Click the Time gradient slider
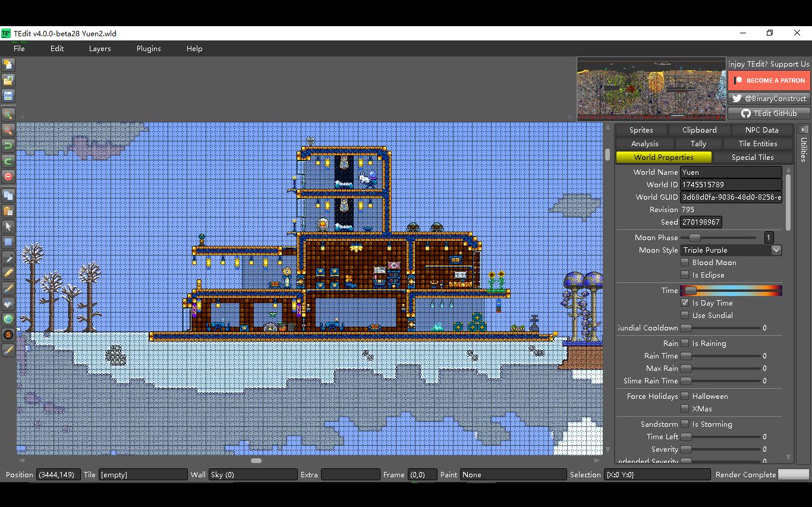Image resolution: width=812 pixels, height=507 pixels. pyautogui.click(x=731, y=291)
